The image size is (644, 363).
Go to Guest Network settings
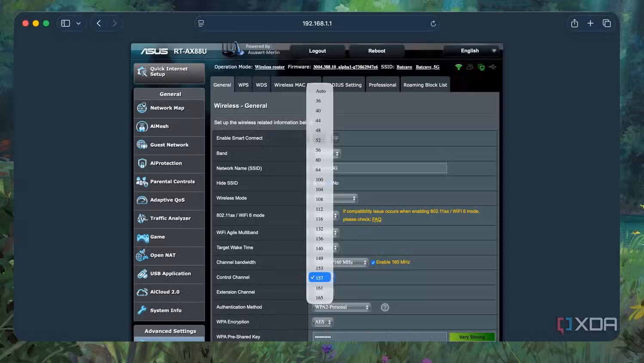point(169,145)
